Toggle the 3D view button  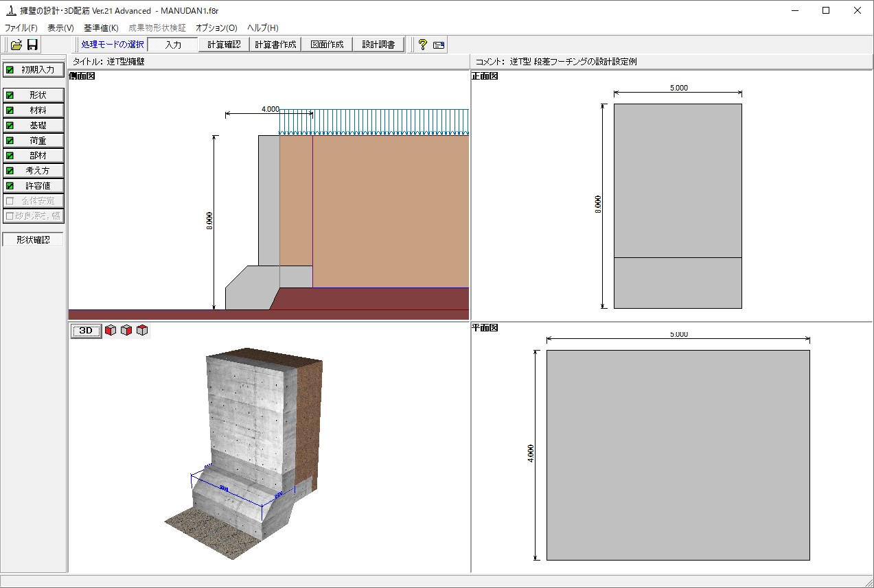pyautogui.click(x=87, y=331)
